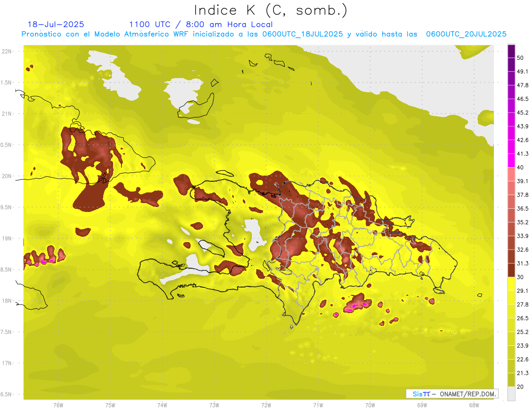Viewport: 532px width, 411px height.
Task: Click the '18N' latitude axis label
Action: tap(6, 301)
